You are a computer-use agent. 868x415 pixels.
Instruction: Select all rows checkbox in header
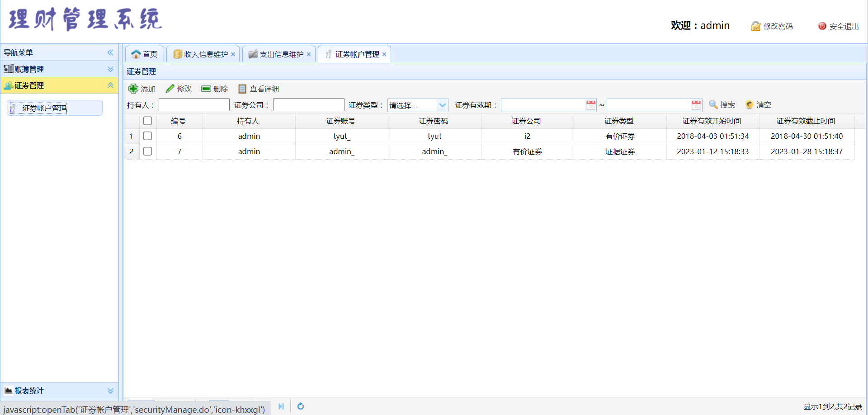147,121
